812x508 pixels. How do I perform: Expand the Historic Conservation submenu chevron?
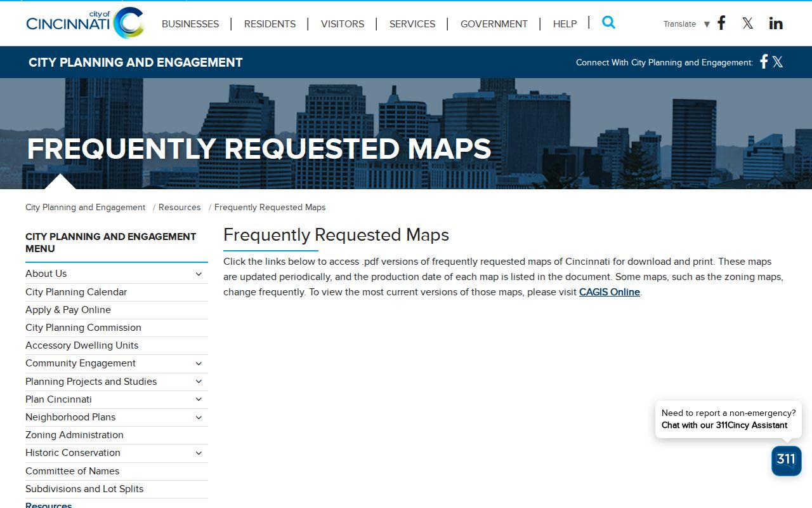pos(199,453)
